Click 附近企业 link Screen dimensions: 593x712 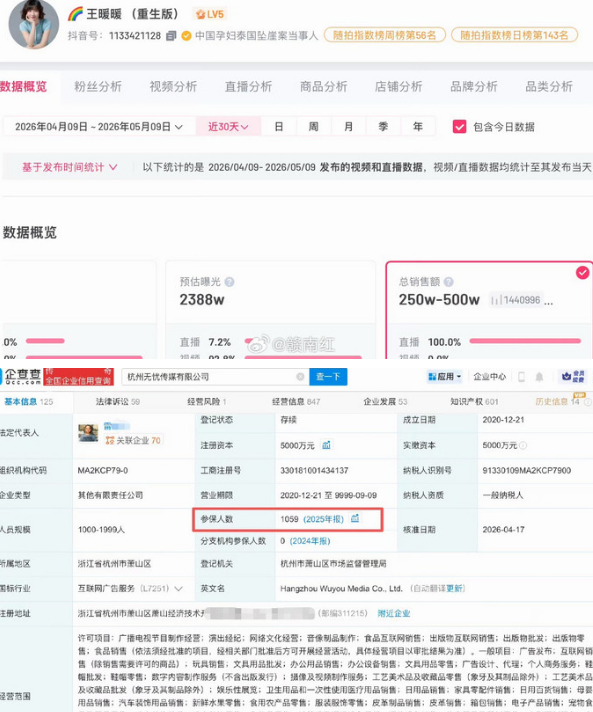point(394,613)
